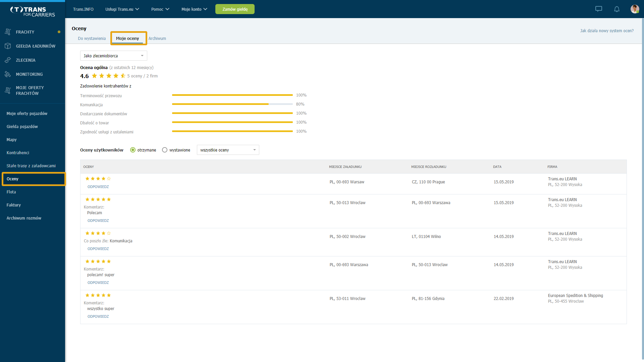Click ODPOWIEDZ for the Warsaw to Prague rating
This screenshot has height=362, width=644.
click(x=98, y=187)
